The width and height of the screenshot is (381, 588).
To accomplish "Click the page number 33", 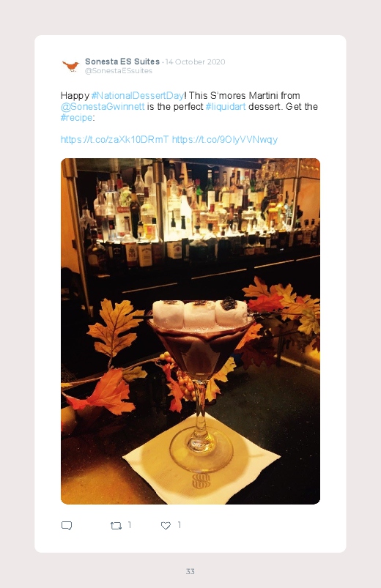I will [x=190, y=571].
